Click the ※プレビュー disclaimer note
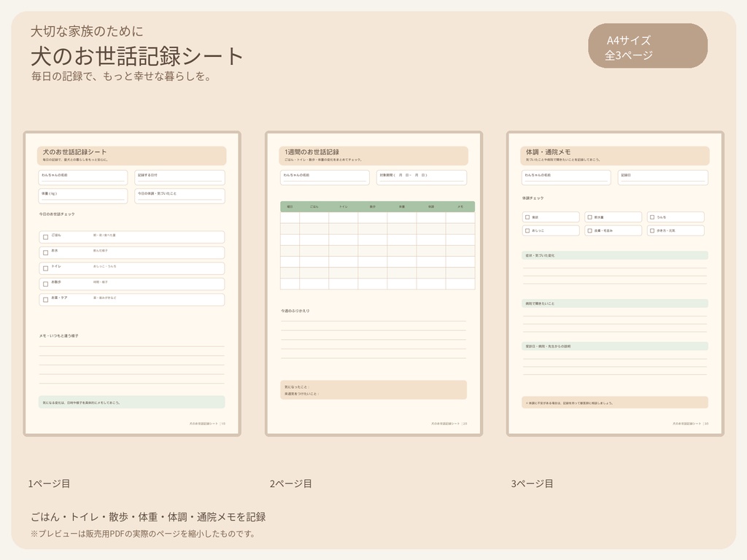 pyautogui.click(x=143, y=534)
